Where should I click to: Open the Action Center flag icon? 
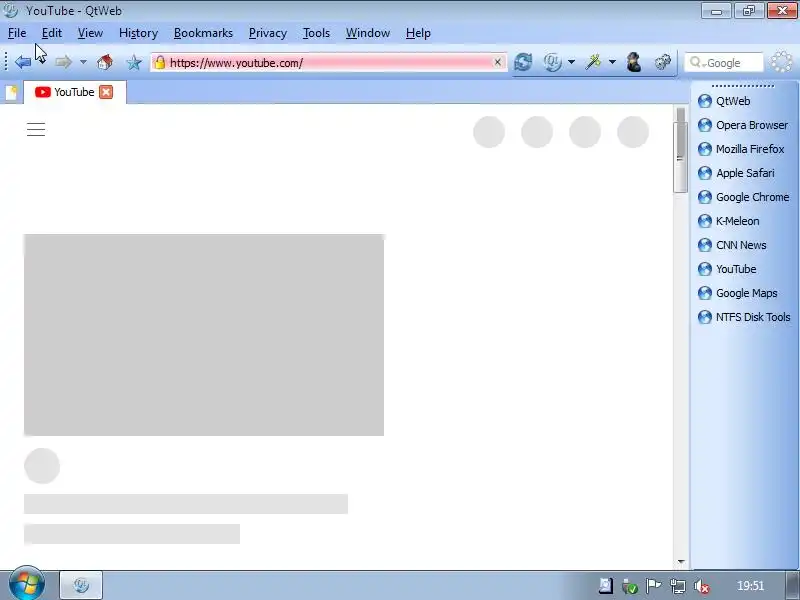pyautogui.click(x=654, y=586)
